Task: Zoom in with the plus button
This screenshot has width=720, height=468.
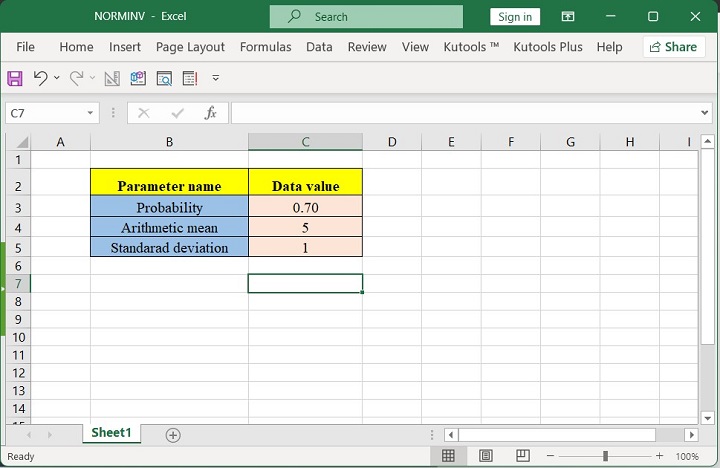Action: (659, 456)
